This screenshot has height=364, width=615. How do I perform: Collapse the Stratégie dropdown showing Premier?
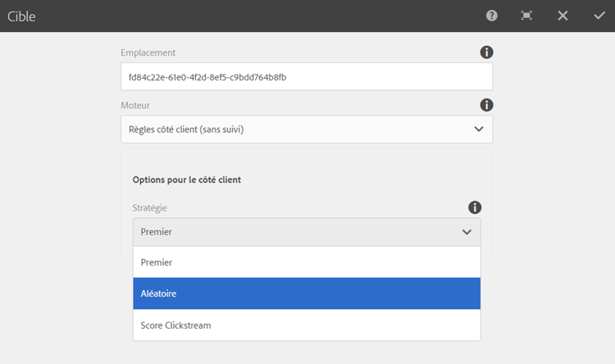(295, 232)
